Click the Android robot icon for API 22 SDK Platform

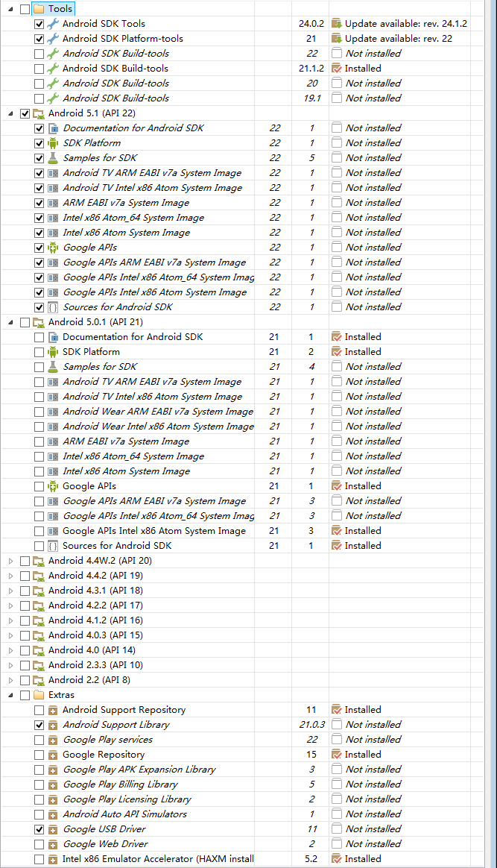pyautogui.click(x=53, y=143)
